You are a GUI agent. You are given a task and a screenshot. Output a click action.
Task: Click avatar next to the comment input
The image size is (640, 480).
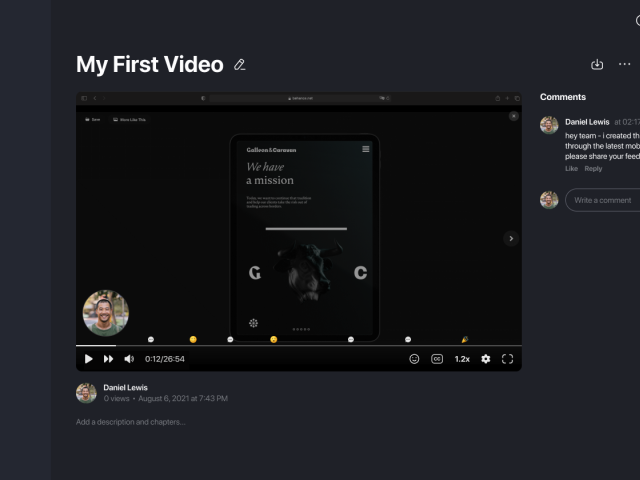pos(549,200)
